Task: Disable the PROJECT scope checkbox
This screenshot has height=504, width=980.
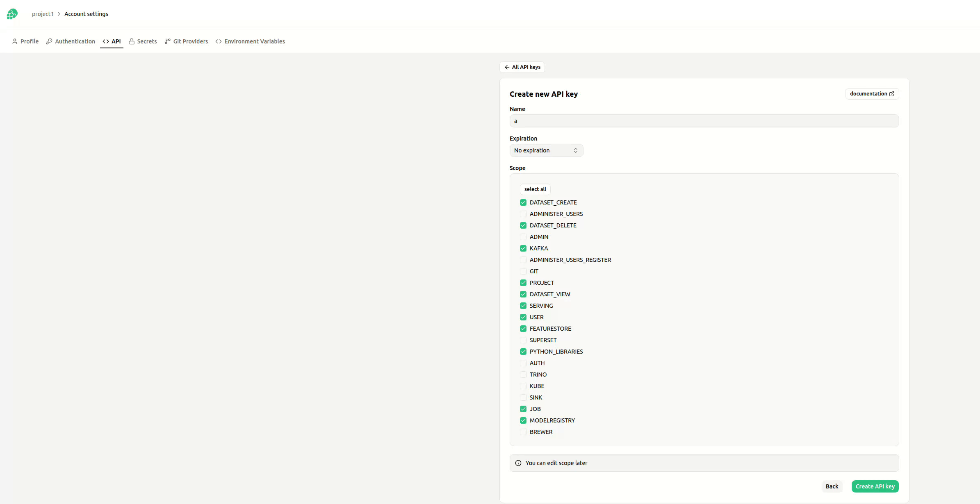Action: tap(523, 283)
